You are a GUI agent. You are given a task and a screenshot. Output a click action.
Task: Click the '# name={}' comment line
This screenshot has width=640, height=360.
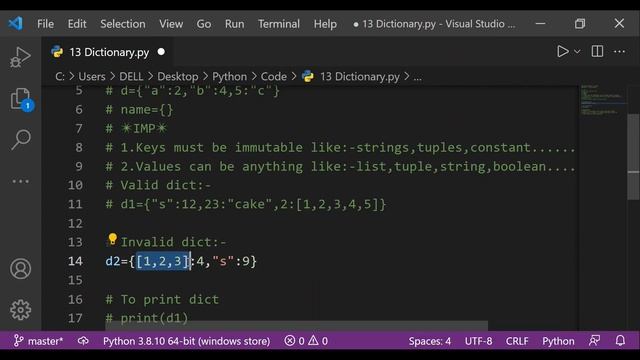click(140, 109)
